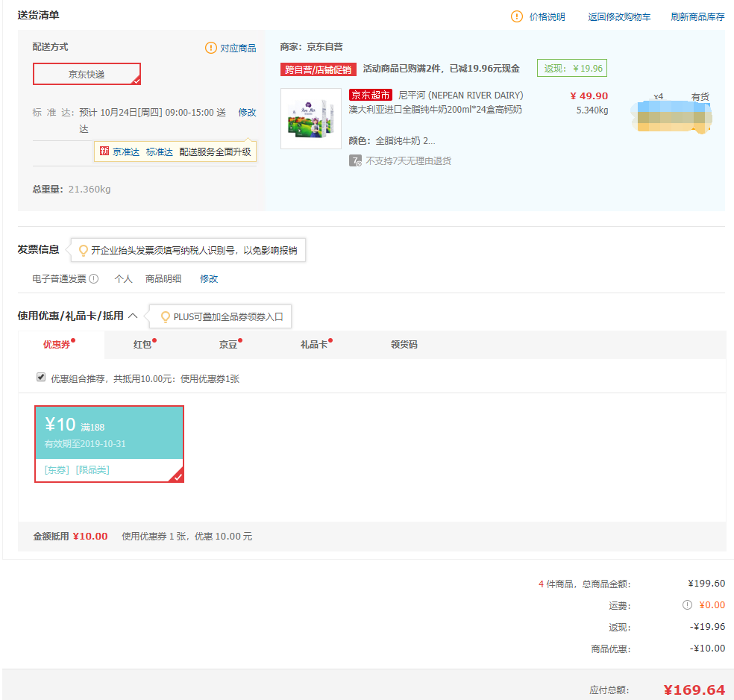Click the info icon beside 运费 amount
Screen dimensions: 734x700
click(x=687, y=605)
